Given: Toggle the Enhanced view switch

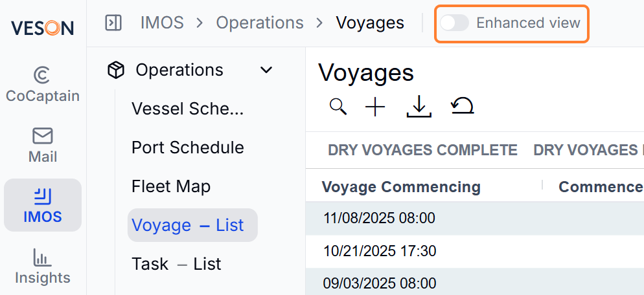Looking at the screenshot, I should pos(454,23).
